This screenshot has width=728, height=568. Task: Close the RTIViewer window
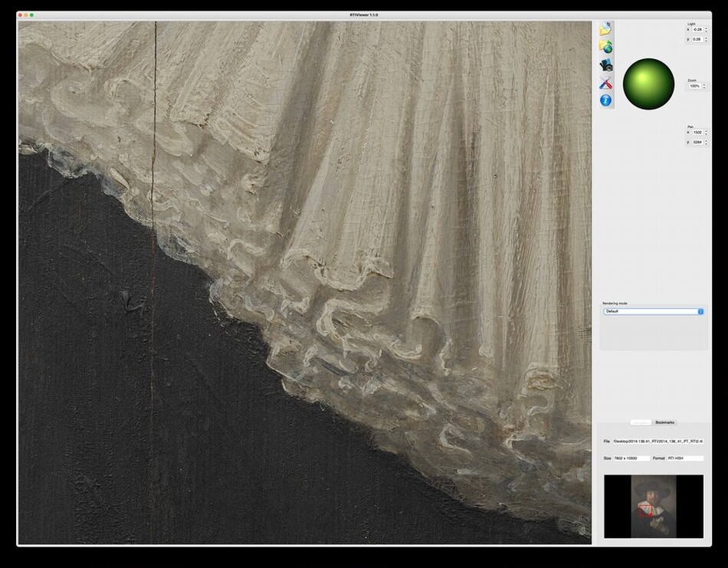pos(21,15)
